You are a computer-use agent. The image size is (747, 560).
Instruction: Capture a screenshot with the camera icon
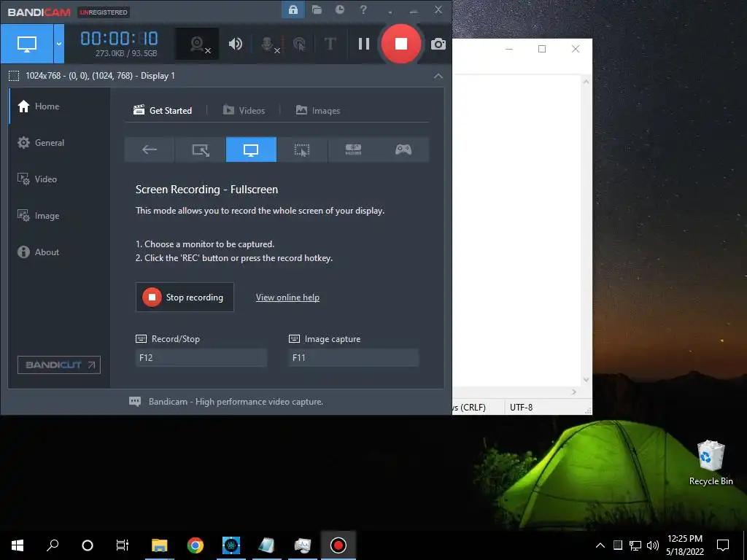click(438, 44)
